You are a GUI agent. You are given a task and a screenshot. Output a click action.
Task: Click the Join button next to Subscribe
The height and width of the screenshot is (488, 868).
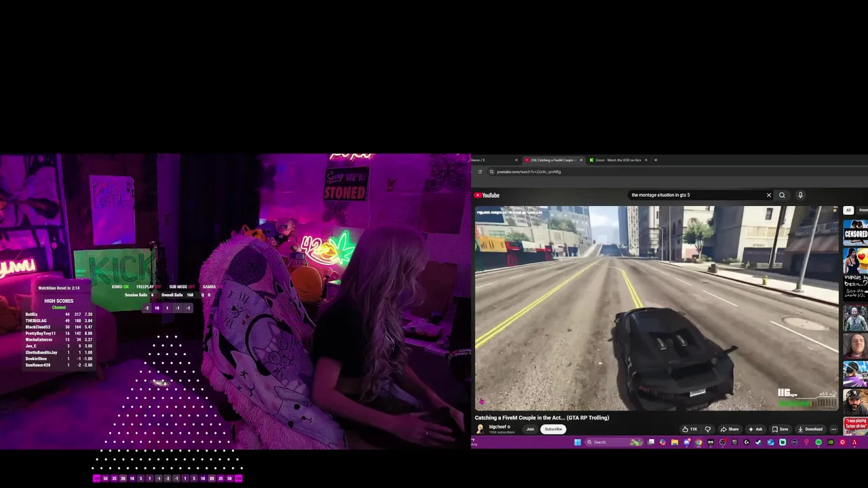coord(530,429)
